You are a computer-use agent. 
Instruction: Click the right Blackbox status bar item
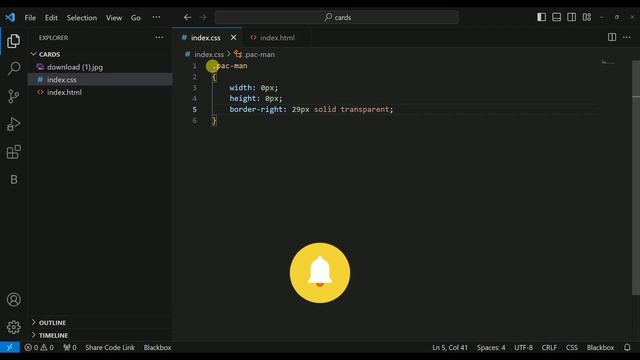coord(600,347)
